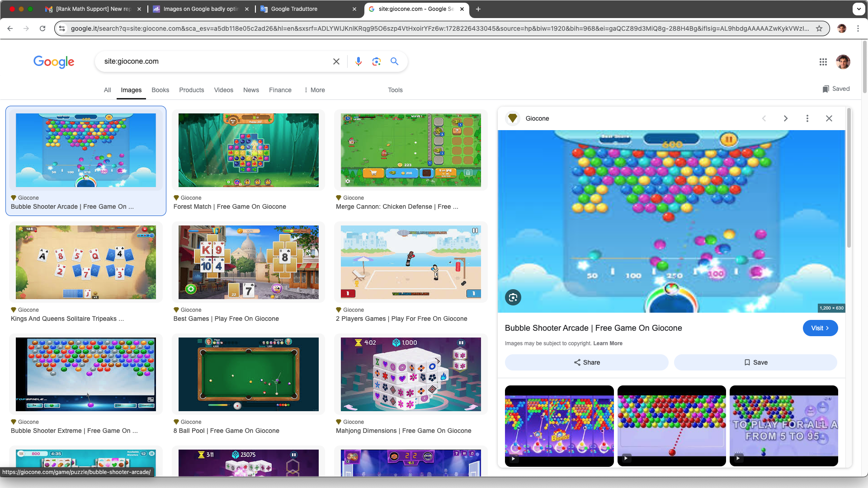Screen dimensions: 868x488
Task: Click the magnifier search submit icon
Action: (x=395, y=61)
